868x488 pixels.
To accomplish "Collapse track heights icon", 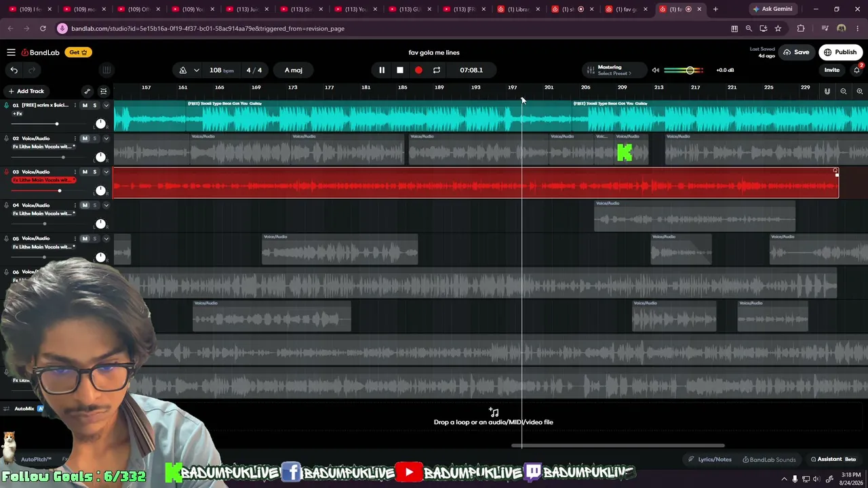I will coord(103,91).
